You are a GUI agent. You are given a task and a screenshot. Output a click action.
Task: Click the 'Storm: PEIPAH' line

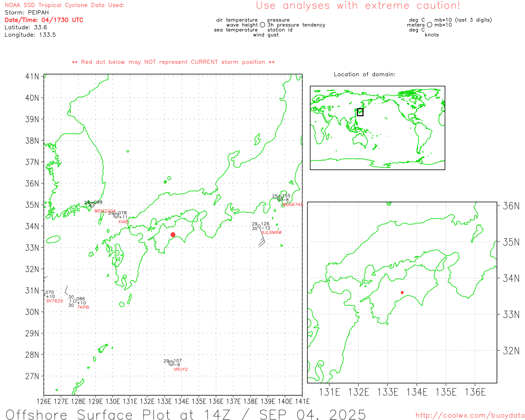click(27, 13)
